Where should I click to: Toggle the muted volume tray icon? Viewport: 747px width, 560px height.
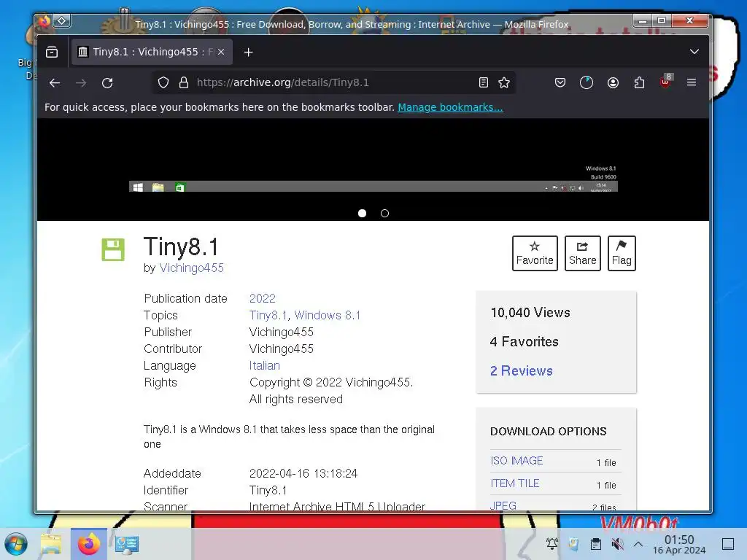617,544
